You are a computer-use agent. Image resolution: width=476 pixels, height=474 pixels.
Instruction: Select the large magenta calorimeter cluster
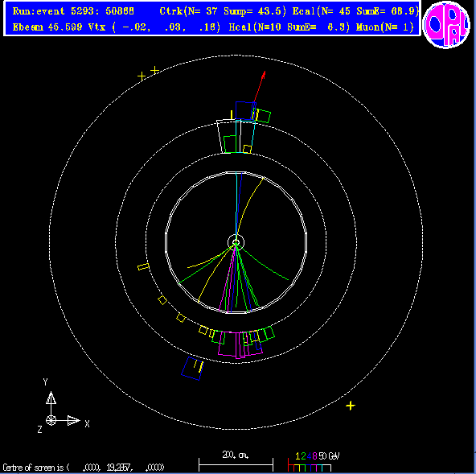click(240, 345)
